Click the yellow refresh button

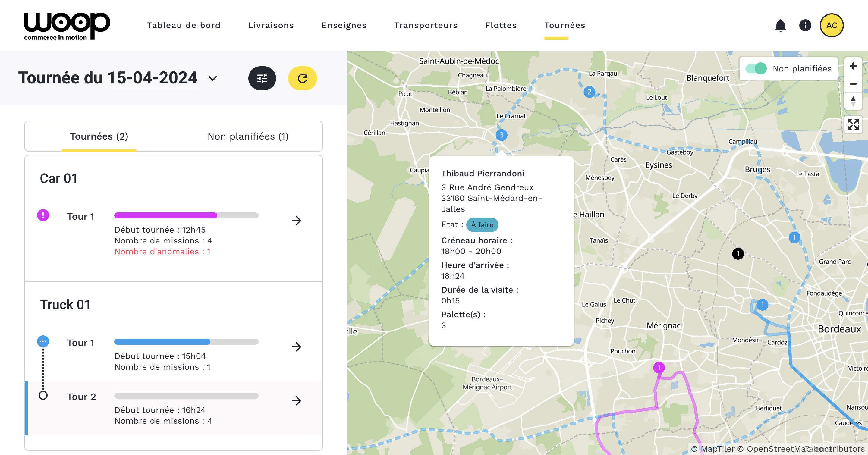[x=302, y=78]
